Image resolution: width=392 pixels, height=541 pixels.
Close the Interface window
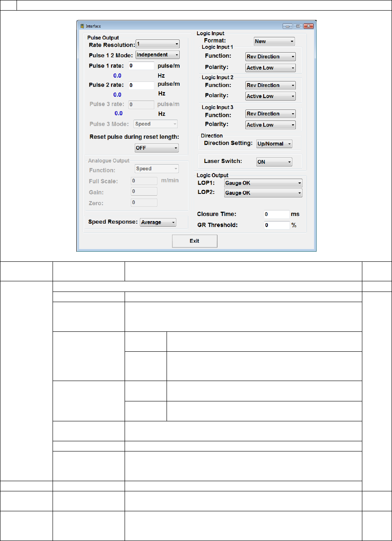coord(309,26)
